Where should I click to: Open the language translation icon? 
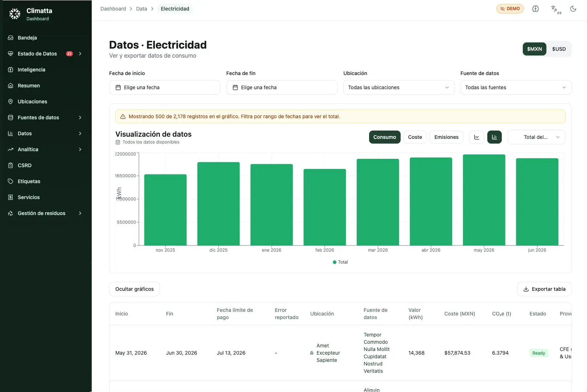tap(555, 9)
